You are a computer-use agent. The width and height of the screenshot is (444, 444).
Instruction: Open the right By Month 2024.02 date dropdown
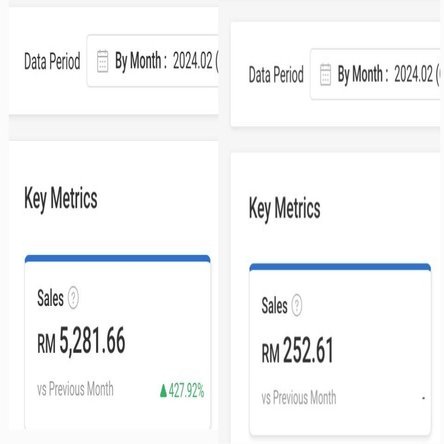coord(375,74)
